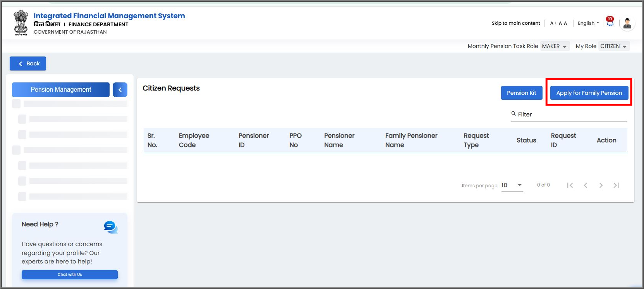Jump to the last page arrow
644x289 pixels.
(x=617, y=185)
